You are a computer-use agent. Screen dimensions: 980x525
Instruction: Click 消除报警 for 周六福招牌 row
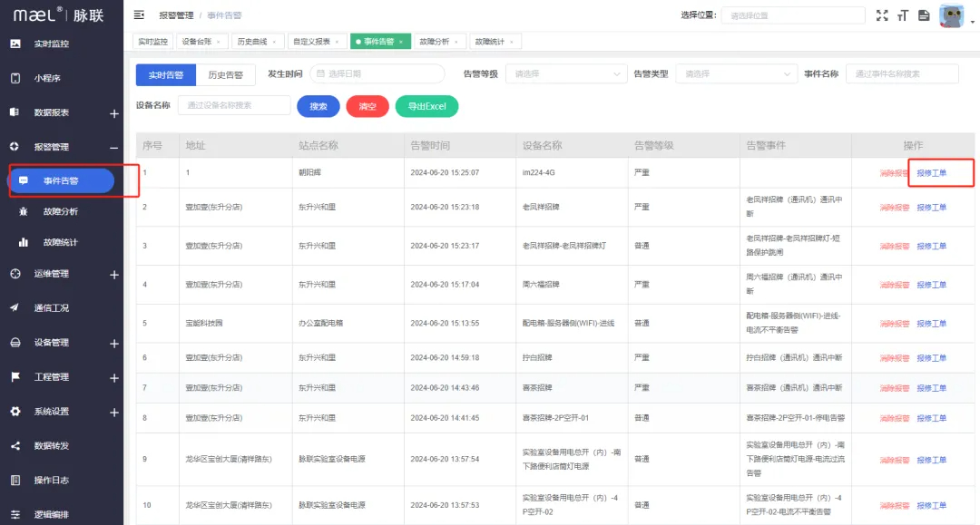click(x=895, y=285)
